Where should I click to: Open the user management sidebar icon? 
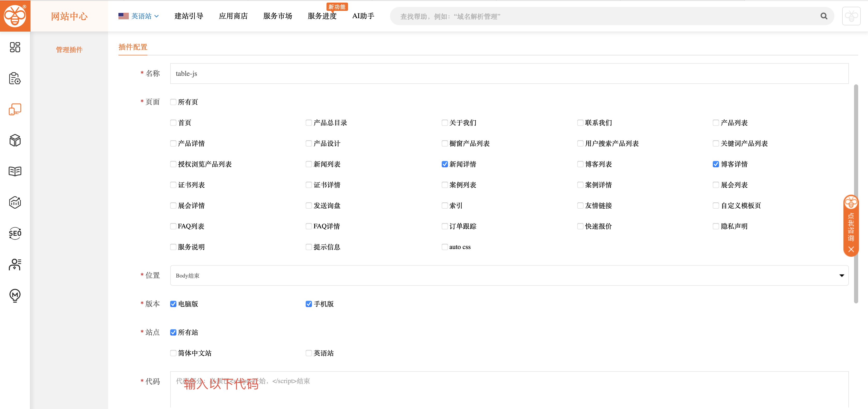pos(15,264)
